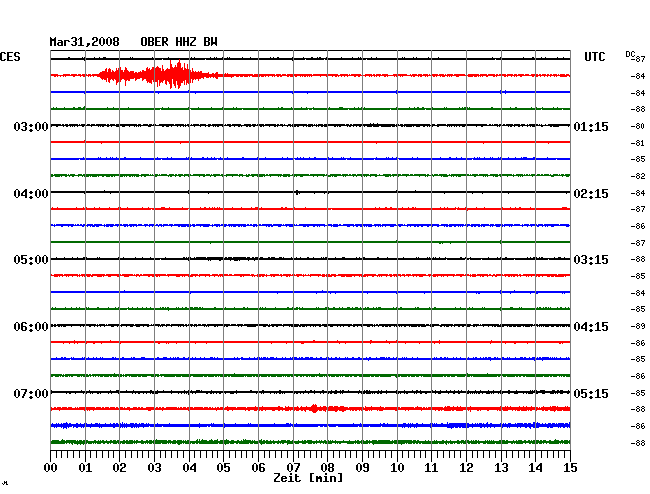Select the station label OBER HHZ BW

179,42
